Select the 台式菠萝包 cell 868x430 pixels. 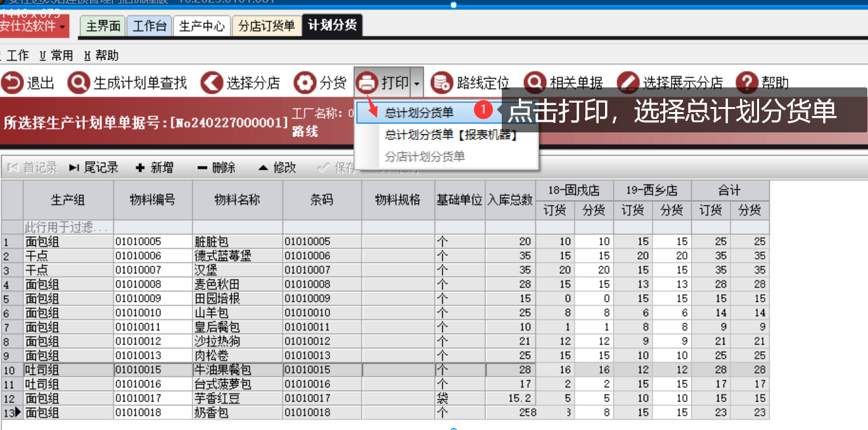point(238,384)
